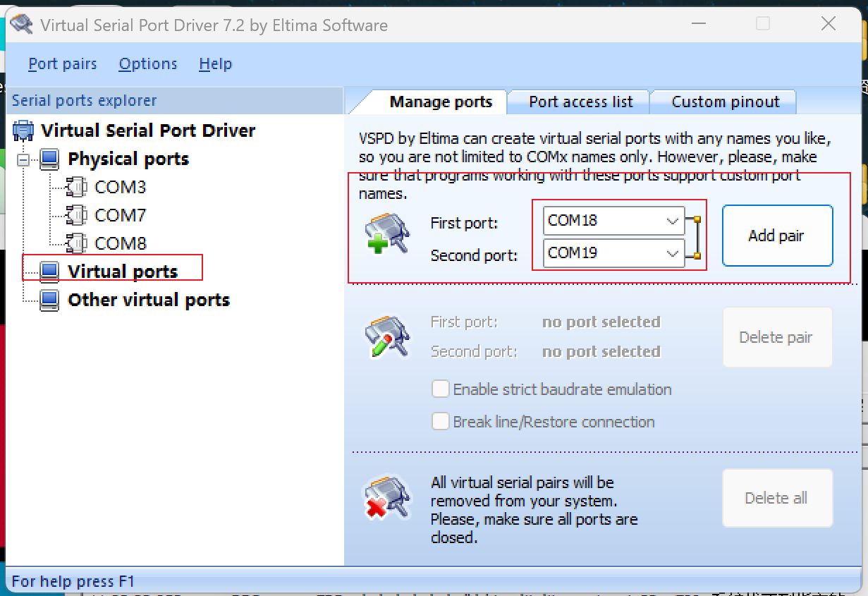Open the Help menu
The image size is (868, 596).
coord(215,64)
